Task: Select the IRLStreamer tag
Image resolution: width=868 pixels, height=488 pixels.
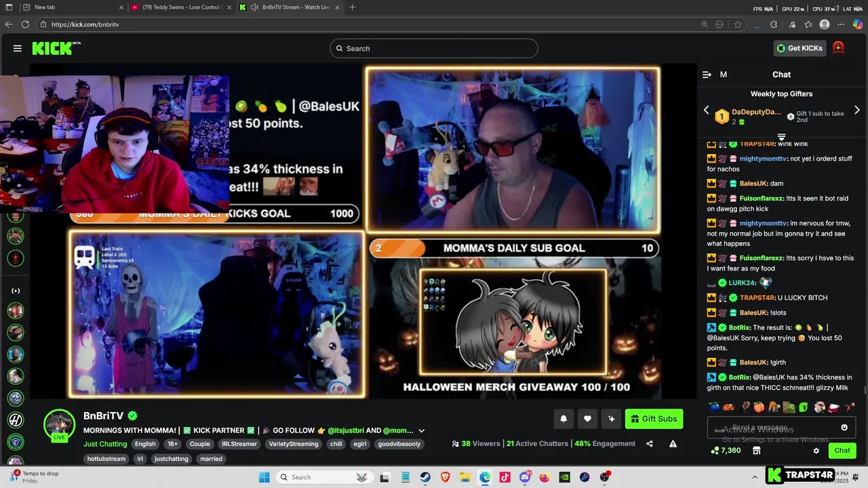Action: 239,444
